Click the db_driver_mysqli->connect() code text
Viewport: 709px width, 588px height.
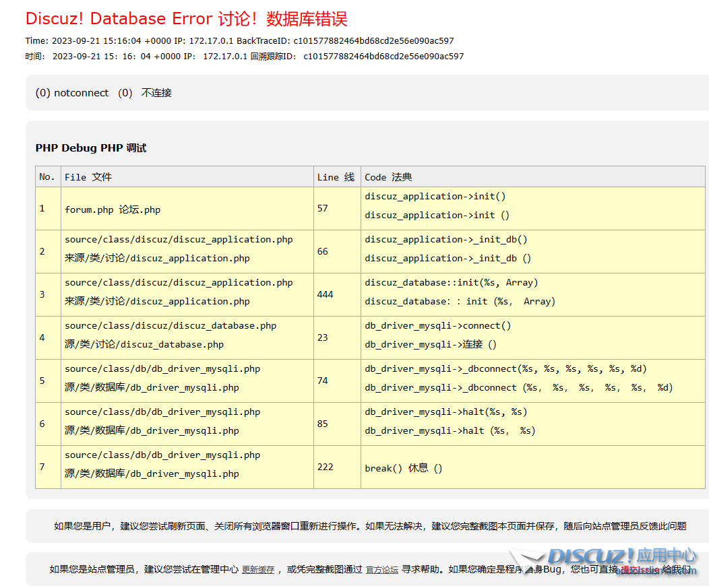pos(438,326)
